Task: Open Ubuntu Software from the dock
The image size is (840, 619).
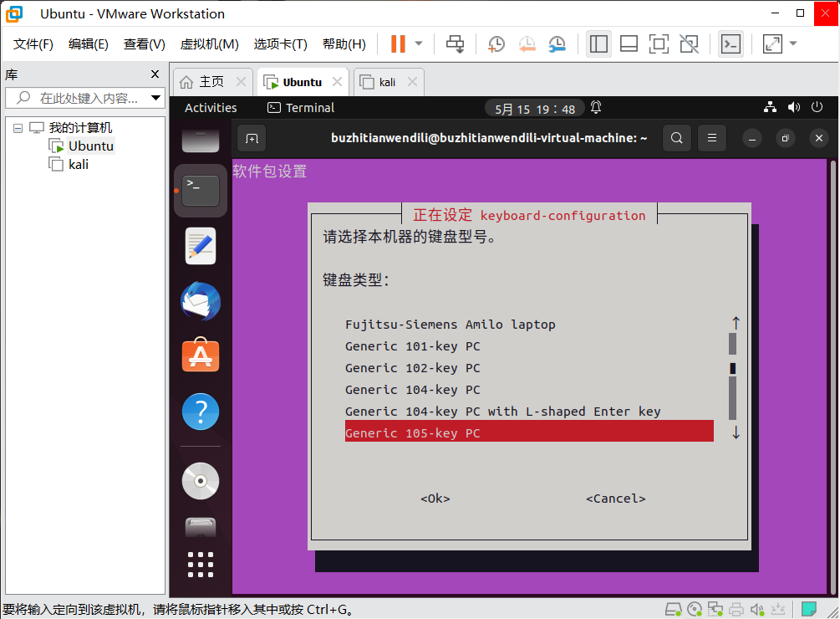Action: 200,355
